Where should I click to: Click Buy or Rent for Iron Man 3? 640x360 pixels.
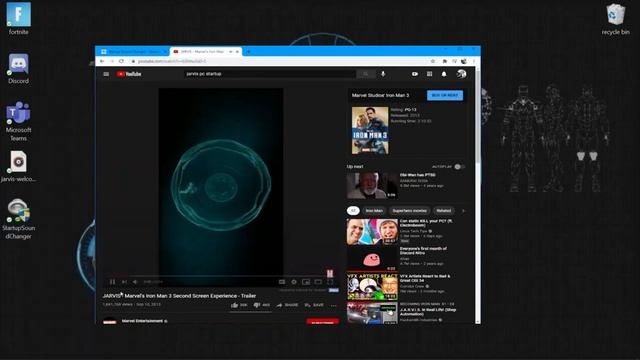point(445,95)
